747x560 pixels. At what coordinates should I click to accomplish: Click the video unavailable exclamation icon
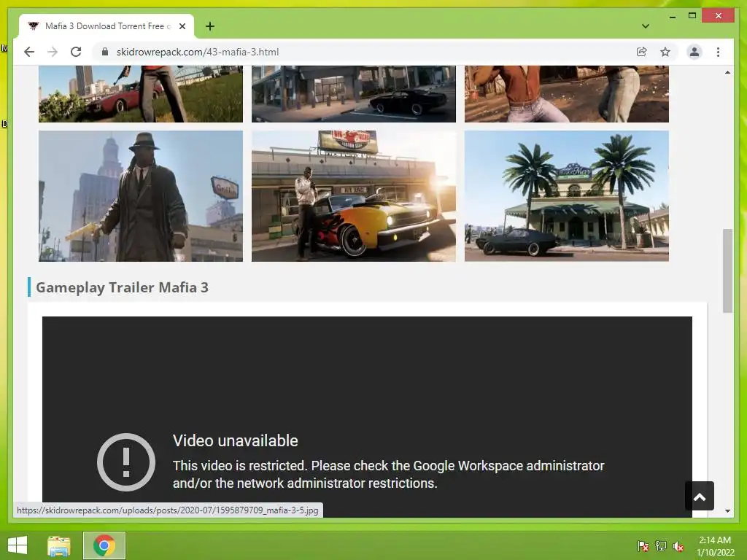coord(125,462)
